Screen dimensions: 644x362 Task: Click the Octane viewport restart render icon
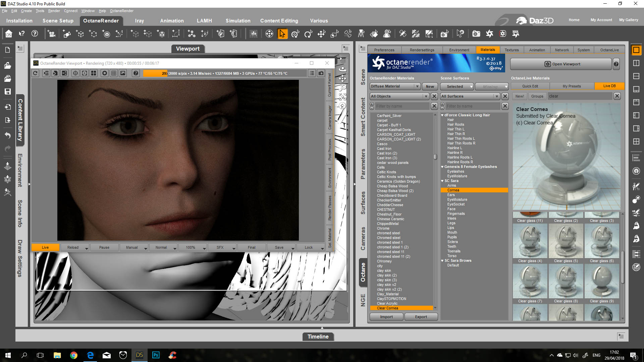click(x=36, y=73)
